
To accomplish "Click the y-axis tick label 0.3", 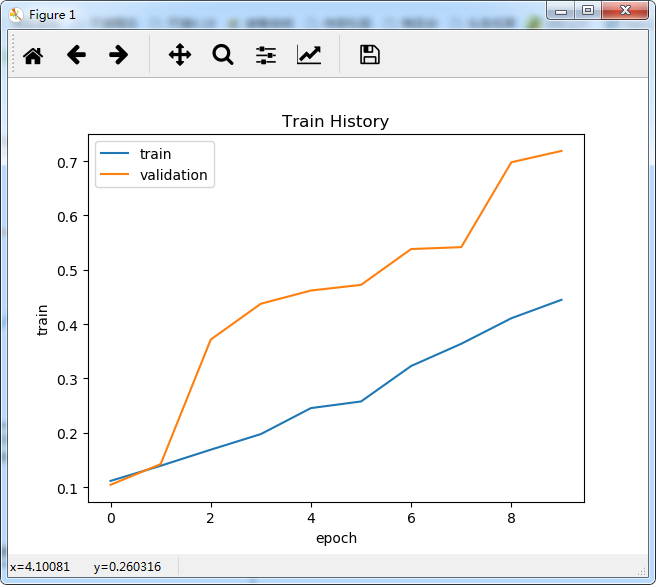I will coord(67,380).
